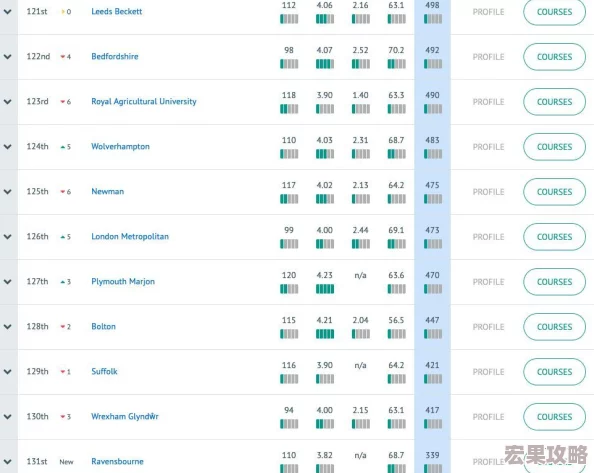Click Leeds Beckett's yellow no-change arrow
Screen dimensions: 594x473
point(63,12)
